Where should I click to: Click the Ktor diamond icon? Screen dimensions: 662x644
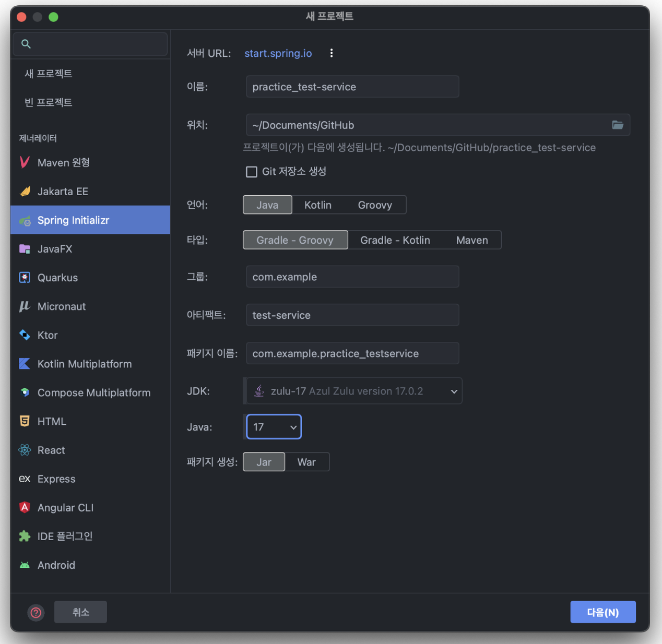[25, 335]
